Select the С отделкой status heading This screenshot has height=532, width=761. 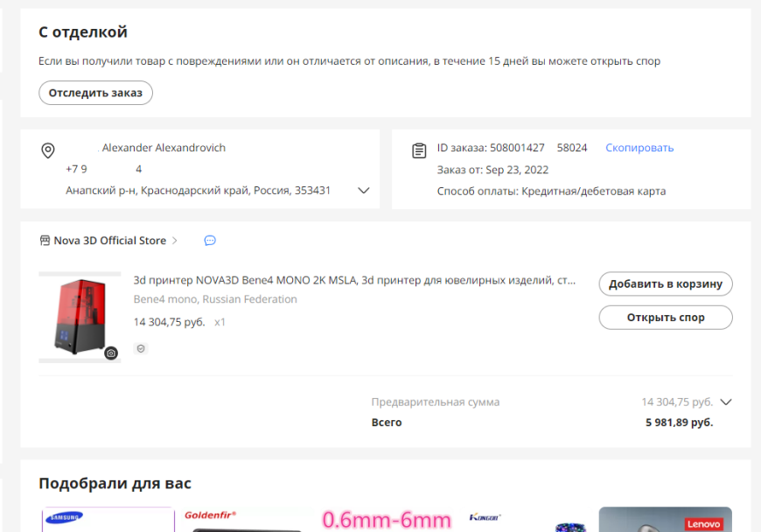83,32
